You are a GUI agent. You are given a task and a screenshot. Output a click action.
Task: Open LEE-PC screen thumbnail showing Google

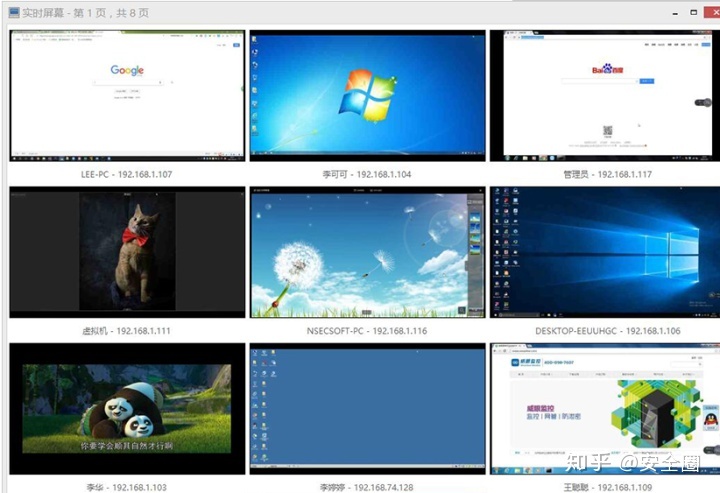(x=127, y=95)
